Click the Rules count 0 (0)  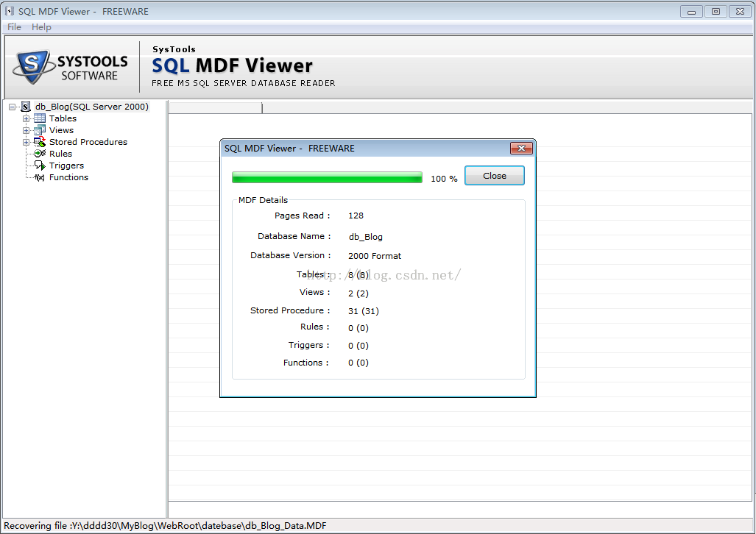pyautogui.click(x=358, y=328)
